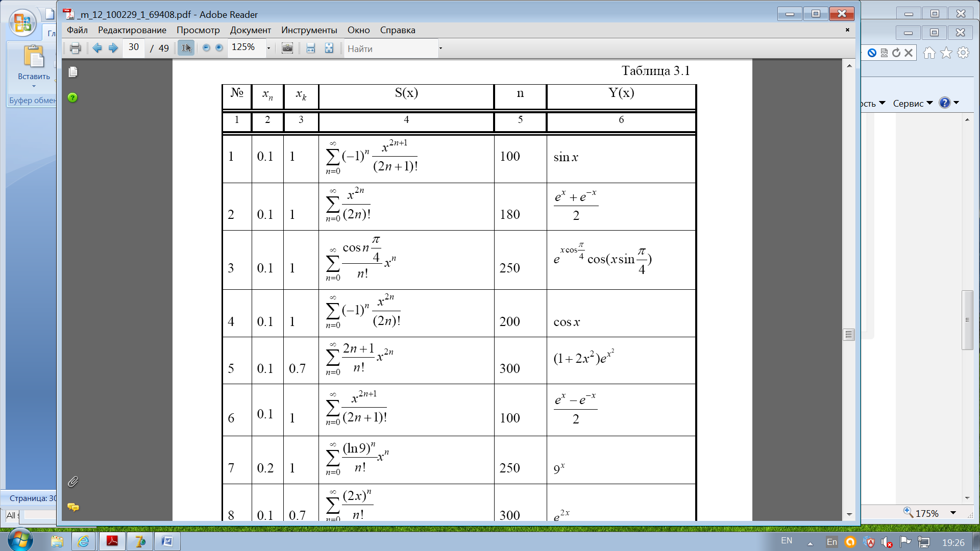Select the Snapshot camera tool
The width and height of the screenshot is (980, 551).
(287, 48)
